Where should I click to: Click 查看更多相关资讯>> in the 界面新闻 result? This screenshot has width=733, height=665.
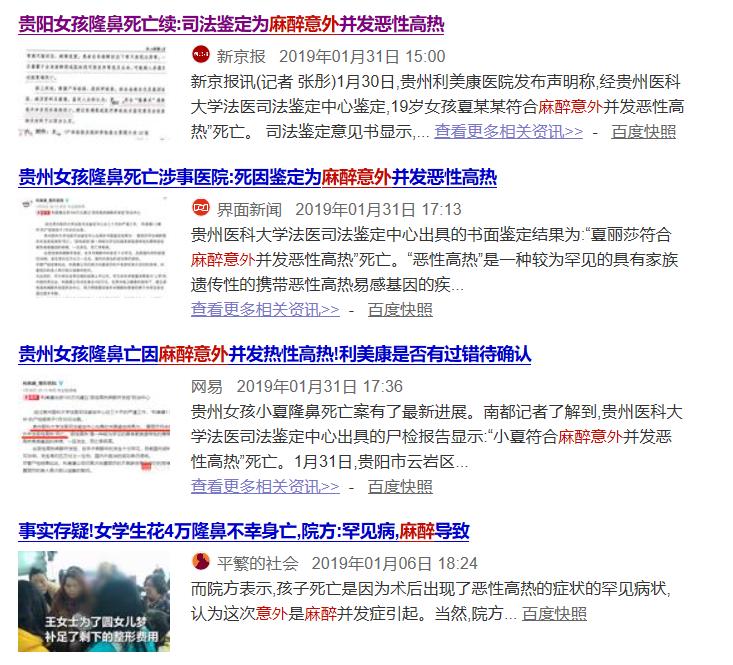265,310
